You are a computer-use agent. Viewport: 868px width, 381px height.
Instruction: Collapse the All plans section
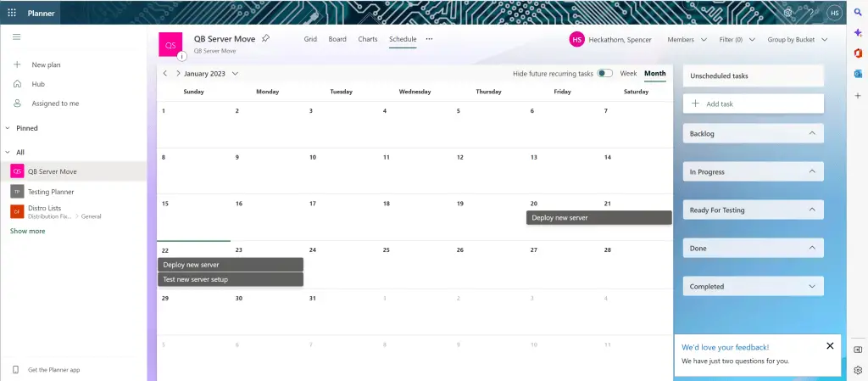[x=8, y=152]
